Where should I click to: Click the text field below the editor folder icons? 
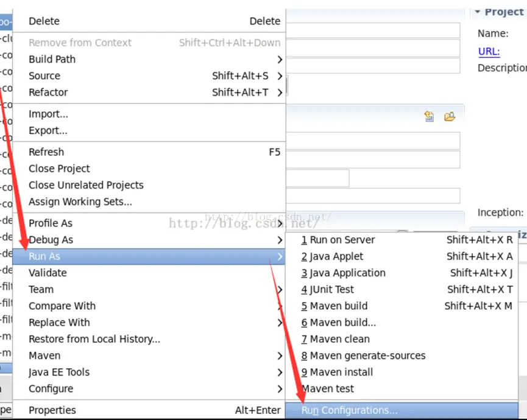coord(373,141)
